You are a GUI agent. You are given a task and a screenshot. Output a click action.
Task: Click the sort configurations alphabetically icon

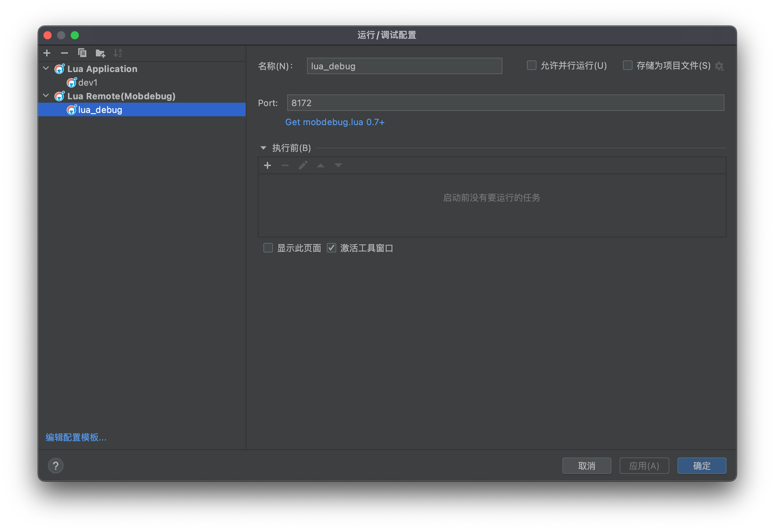[118, 53]
